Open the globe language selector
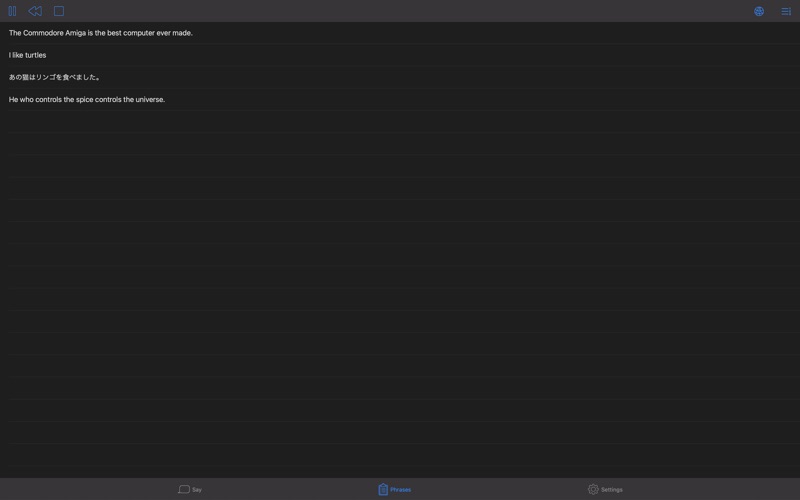The width and height of the screenshot is (800, 500). coord(759,11)
